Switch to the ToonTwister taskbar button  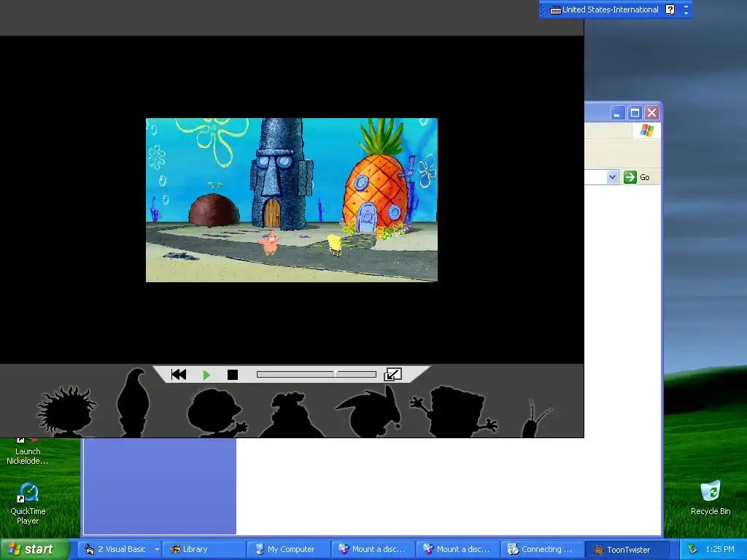(627, 549)
